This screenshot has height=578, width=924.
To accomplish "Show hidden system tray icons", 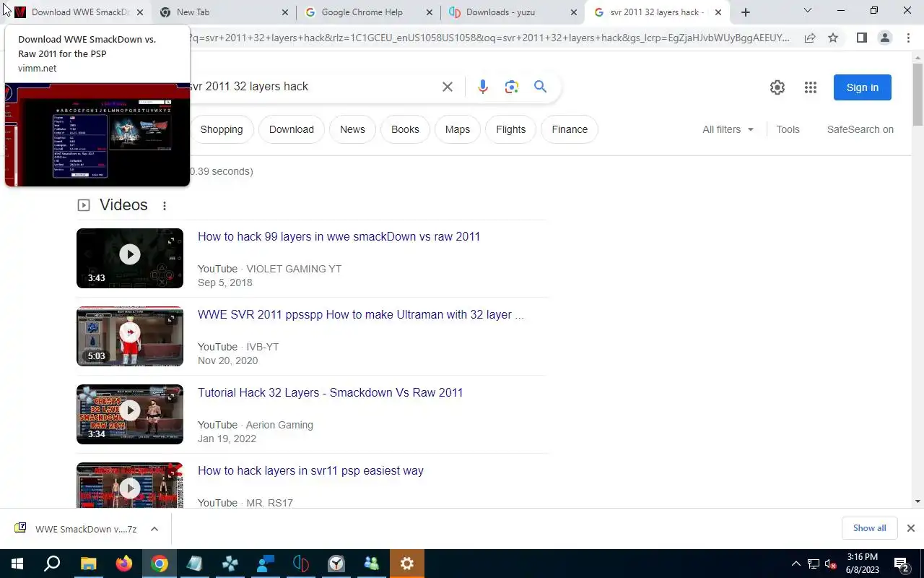I will 796,564.
